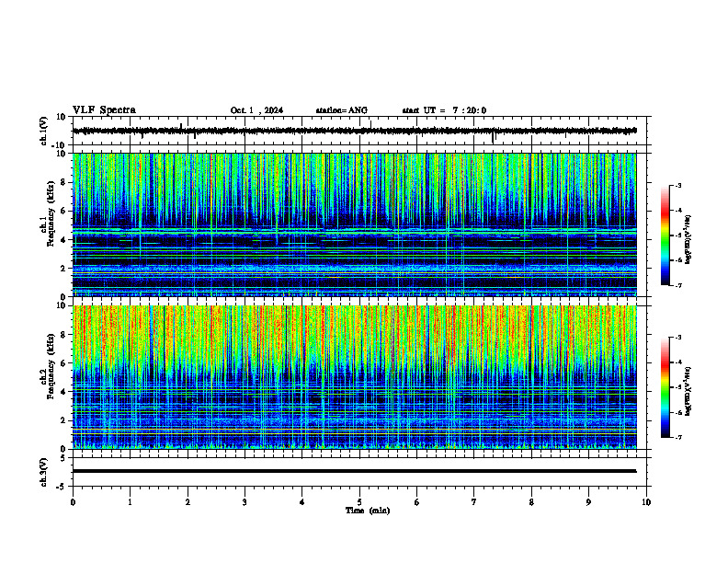This screenshot has height=563, width=728.
Task: Click the "-7" tick on ch.1 colorbar
Action: click(677, 286)
